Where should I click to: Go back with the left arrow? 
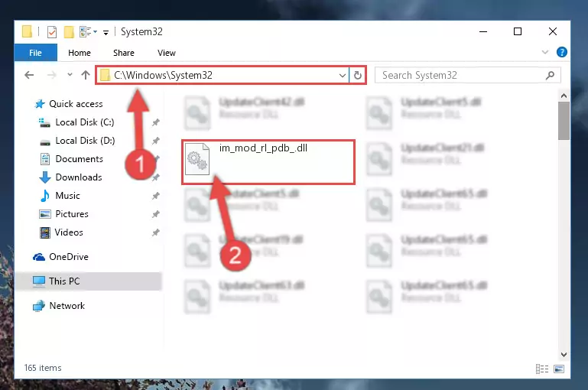(29, 75)
